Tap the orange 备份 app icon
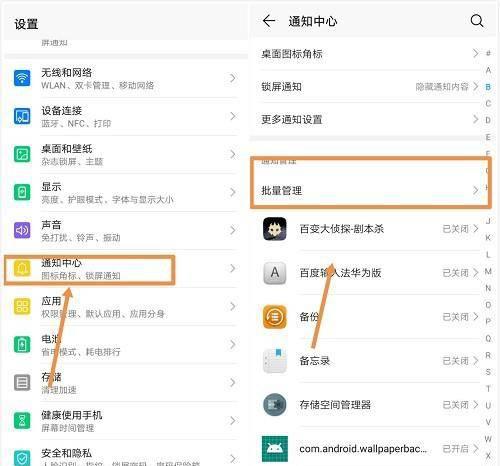The width and height of the screenshot is (500, 466). (274, 317)
